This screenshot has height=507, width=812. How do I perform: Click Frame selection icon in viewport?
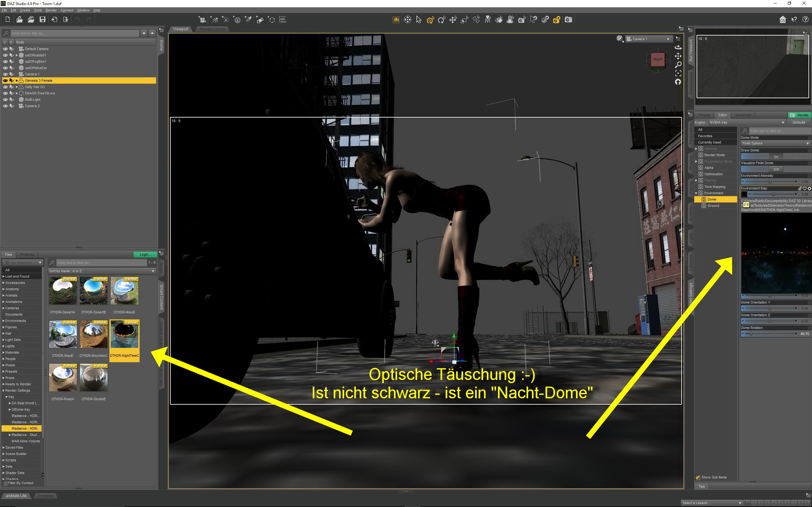tap(678, 74)
